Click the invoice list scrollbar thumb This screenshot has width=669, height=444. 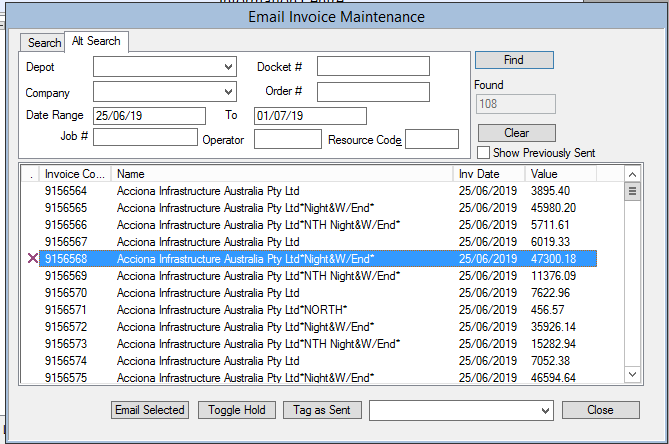point(632,191)
